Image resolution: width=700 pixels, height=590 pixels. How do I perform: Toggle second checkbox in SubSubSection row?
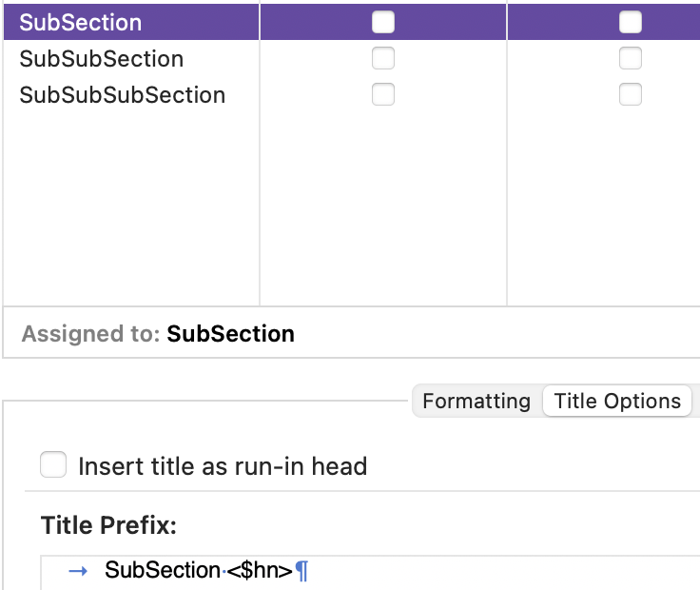pos(631,58)
